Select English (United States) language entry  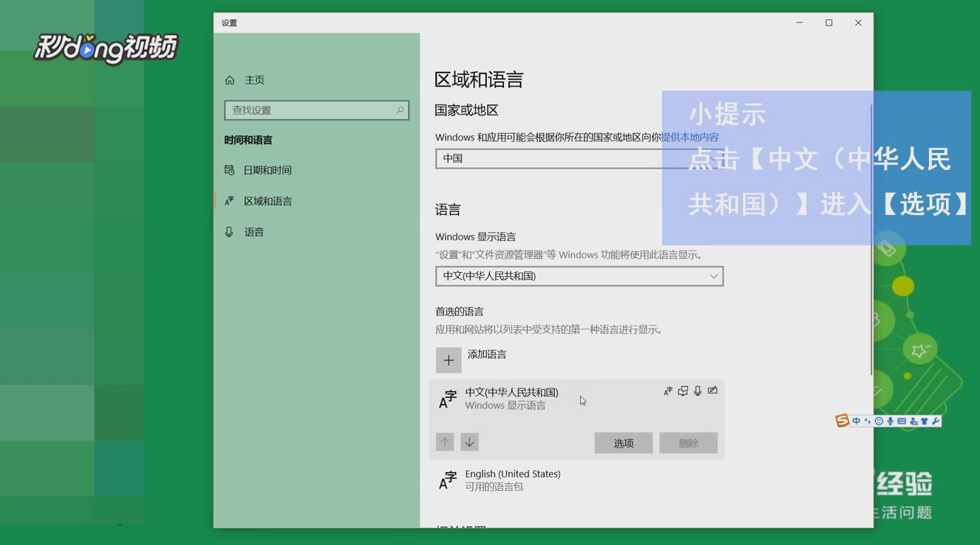coord(577,480)
